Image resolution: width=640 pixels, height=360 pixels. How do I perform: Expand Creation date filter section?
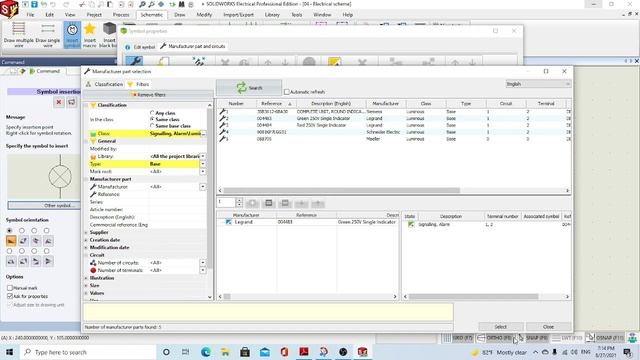(x=86, y=240)
